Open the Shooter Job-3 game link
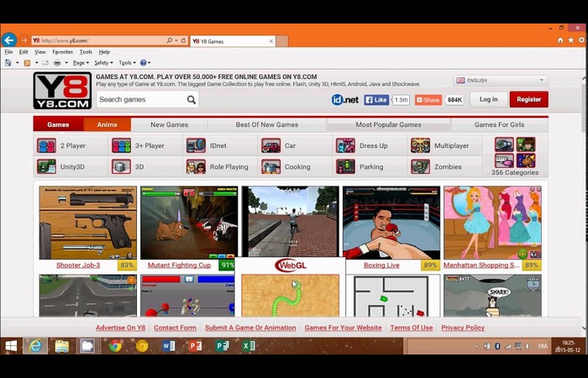The height and width of the screenshot is (378, 588). click(78, 265)
